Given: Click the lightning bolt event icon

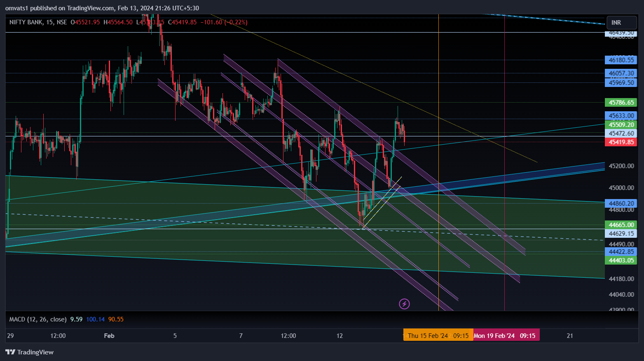Looking at the screenshot, I should tap(404, 304).
